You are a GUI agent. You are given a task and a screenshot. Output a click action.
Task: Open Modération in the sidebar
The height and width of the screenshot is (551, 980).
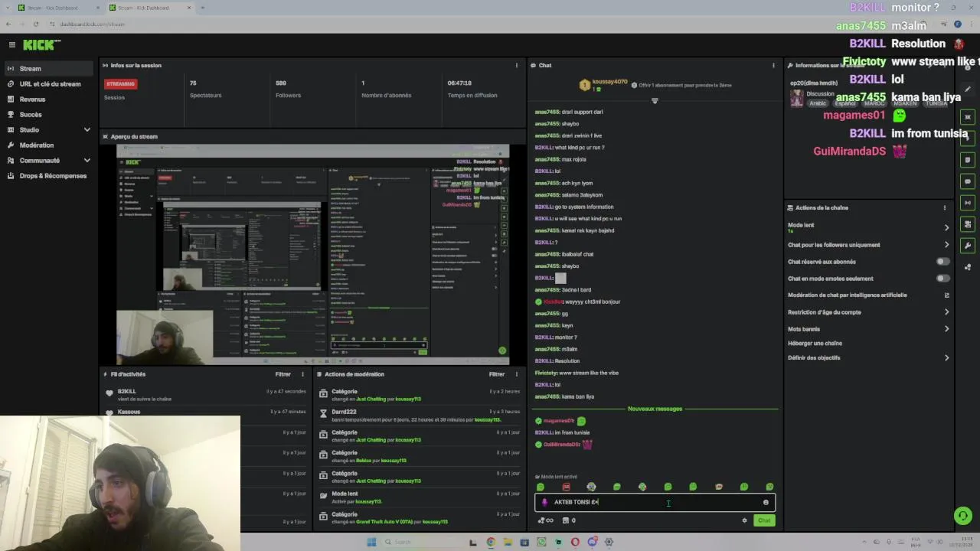(x=50, y=145)
